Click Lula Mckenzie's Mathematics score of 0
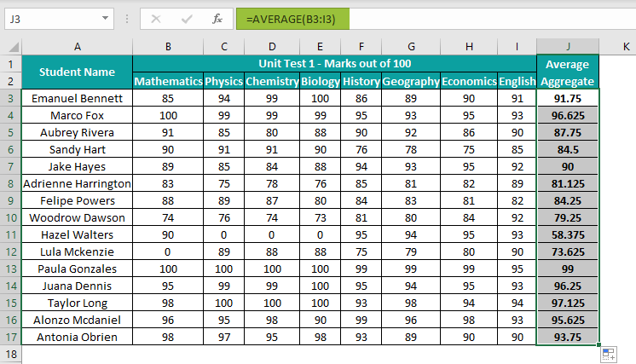This screenshot has width=636, height=364. click(168, 251)
